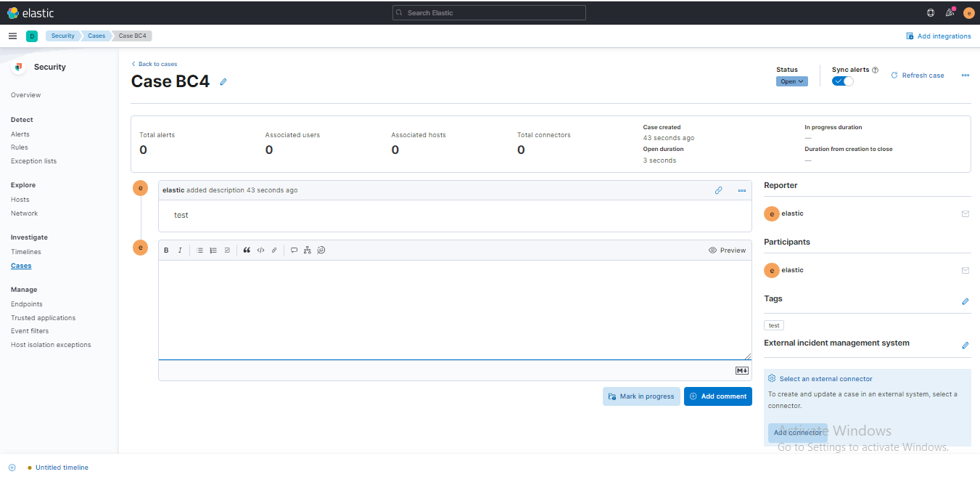This screenshot has width=980, height=477.
Task: Click the test tag badge
Action: [774, 325]
